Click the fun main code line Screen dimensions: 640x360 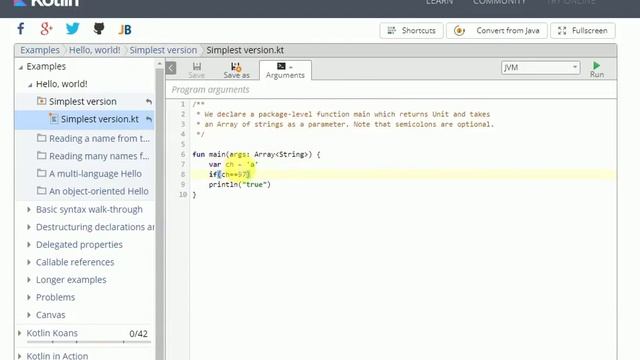coord(256,154)
